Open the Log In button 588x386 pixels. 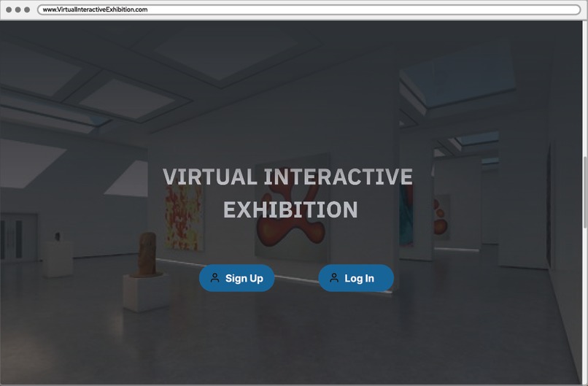tap(356, 278)
